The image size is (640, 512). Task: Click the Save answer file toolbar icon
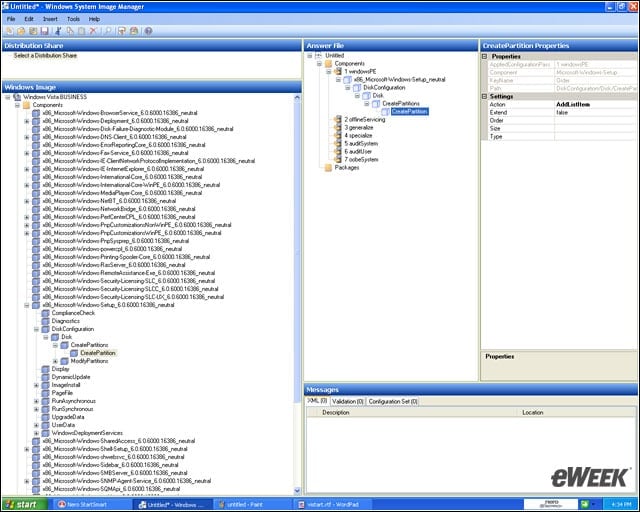tap(44, 31)
